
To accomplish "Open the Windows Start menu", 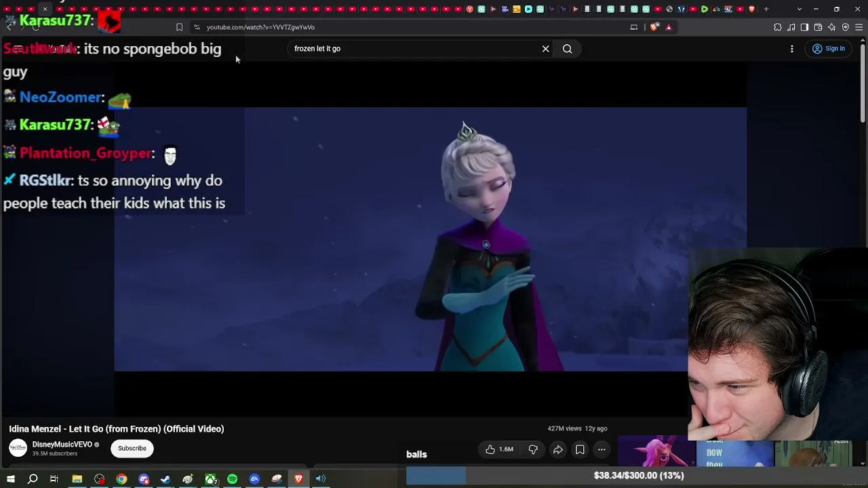I will click(x=10, y=479).
